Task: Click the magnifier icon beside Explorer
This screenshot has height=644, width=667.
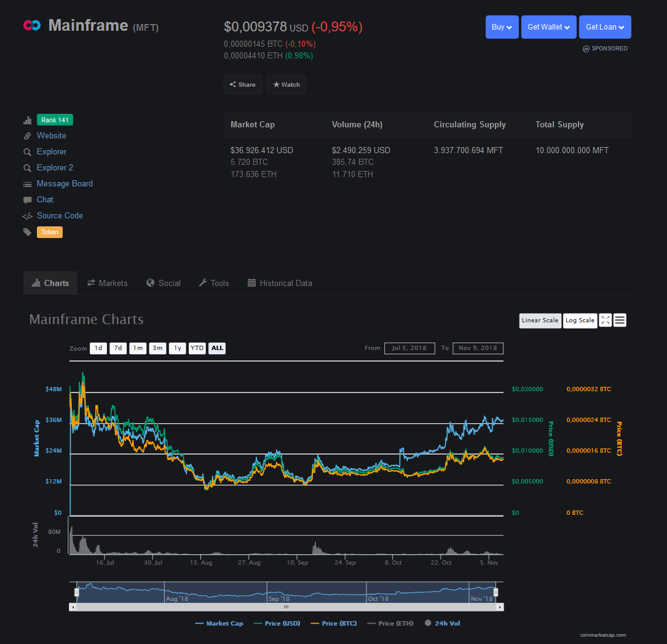Action: coord(27,152)
